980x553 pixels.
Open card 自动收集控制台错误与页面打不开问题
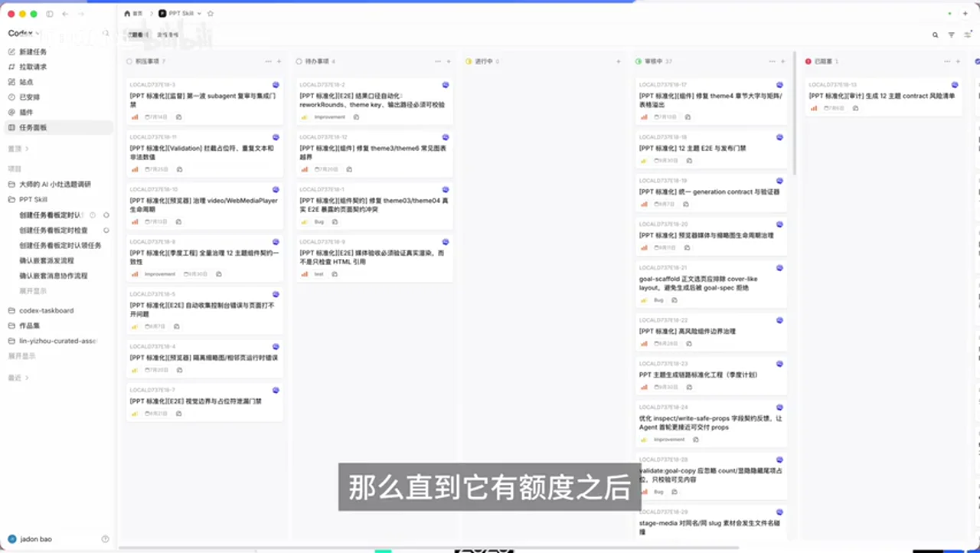point(204,309)
